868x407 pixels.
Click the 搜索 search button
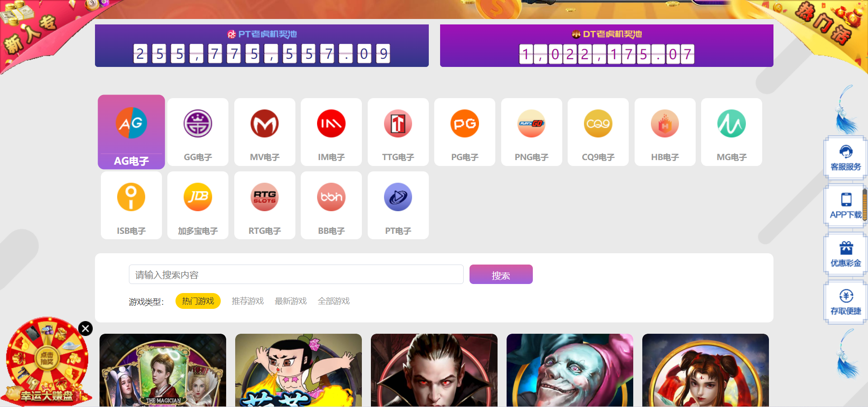[x=501, y=274]
